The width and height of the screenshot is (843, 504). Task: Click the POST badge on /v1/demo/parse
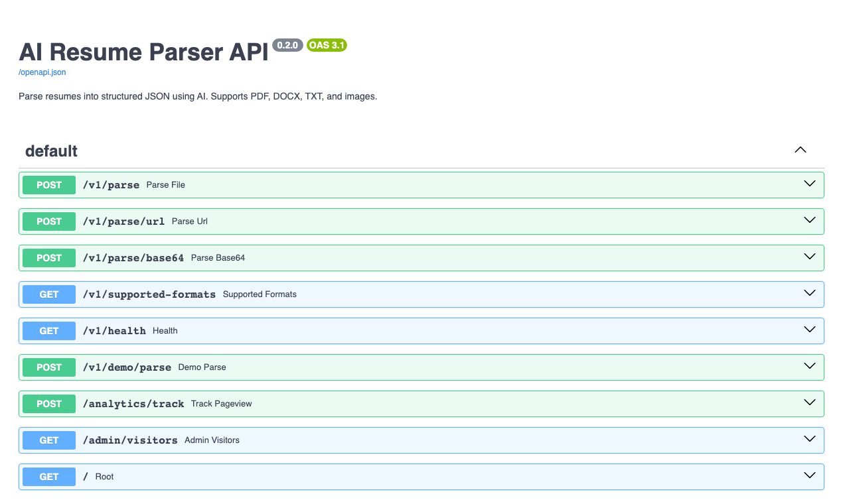48,367
